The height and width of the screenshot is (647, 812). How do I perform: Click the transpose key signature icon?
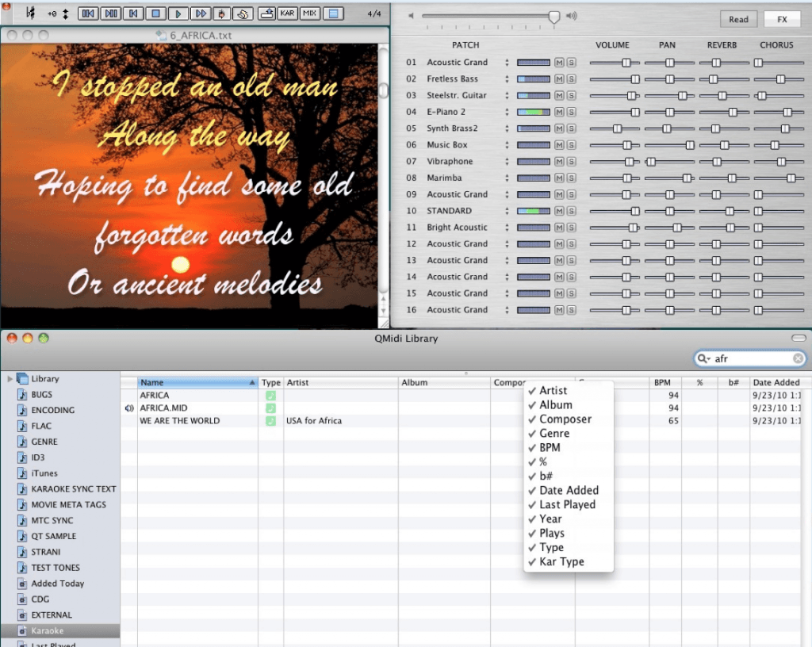click(30, 13)
